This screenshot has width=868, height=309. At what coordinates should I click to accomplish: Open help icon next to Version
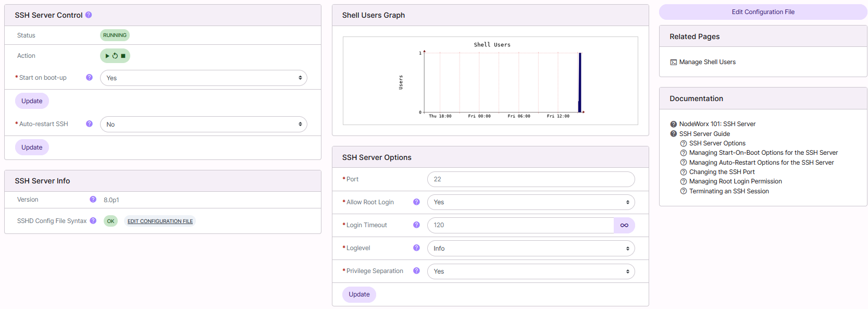pos(93,199)
